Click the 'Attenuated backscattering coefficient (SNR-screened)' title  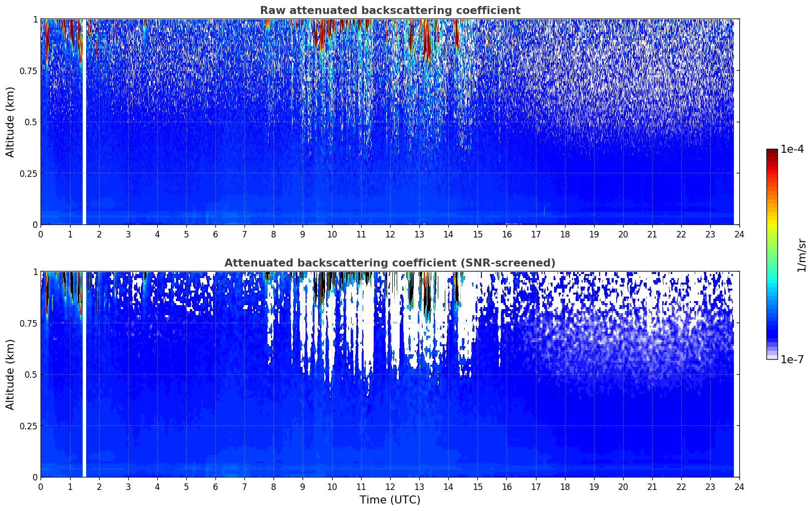(x=390, y=263)
